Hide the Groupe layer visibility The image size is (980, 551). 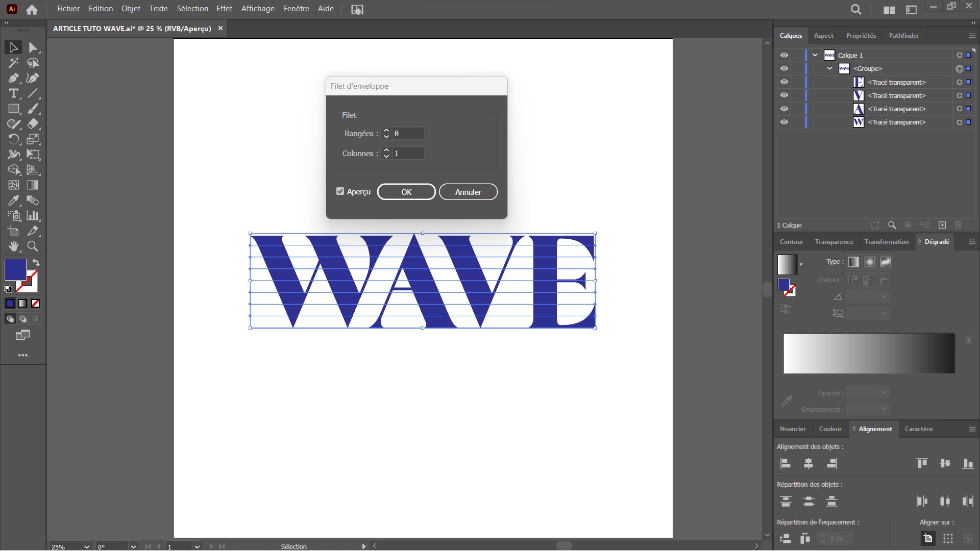tap(785, 68)
